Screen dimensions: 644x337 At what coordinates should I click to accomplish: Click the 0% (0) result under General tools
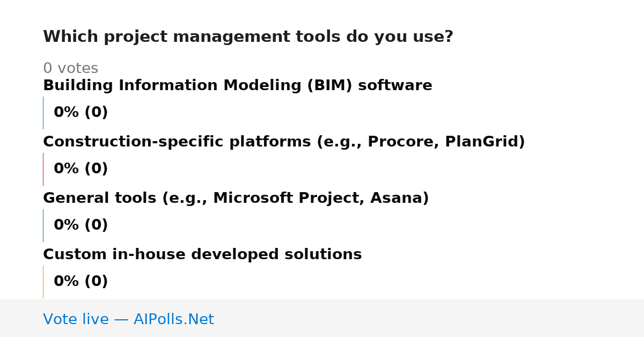[80, 225]
